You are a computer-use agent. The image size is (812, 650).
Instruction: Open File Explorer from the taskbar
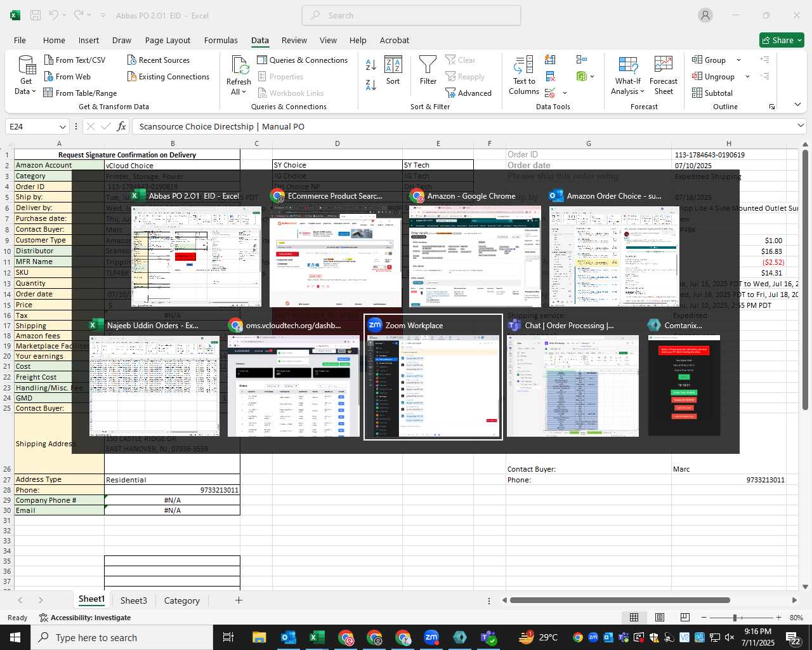pos(259,637)
